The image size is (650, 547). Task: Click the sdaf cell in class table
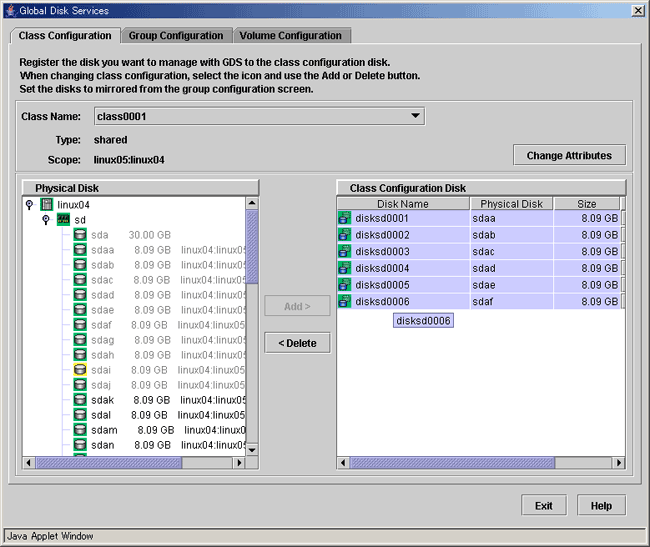click(x=512, y=301)
